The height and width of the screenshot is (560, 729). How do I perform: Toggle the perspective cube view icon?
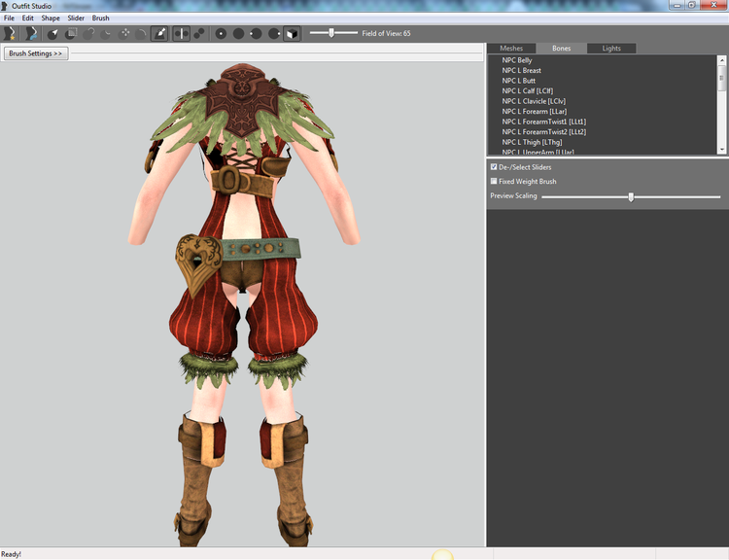pos(292,33)
